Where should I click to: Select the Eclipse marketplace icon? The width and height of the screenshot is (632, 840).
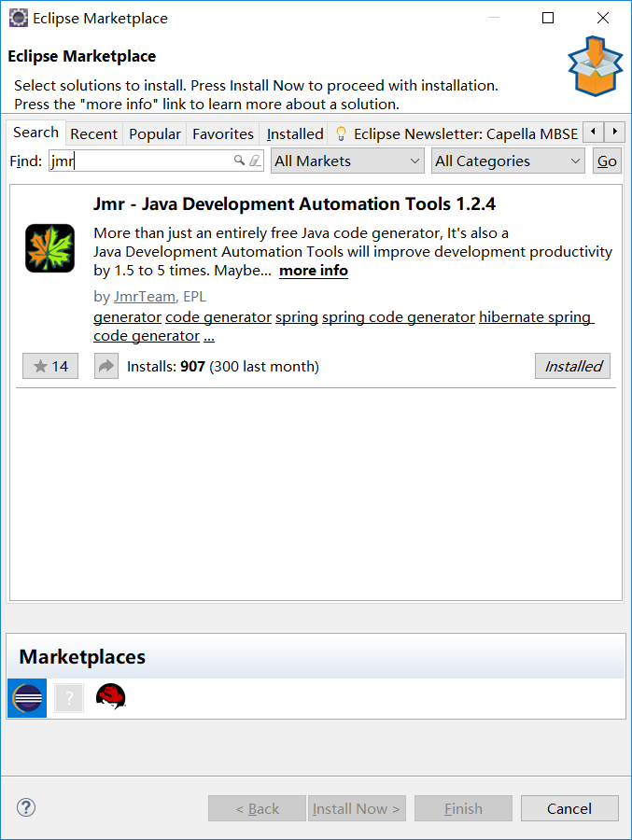(x=27, y=698)
